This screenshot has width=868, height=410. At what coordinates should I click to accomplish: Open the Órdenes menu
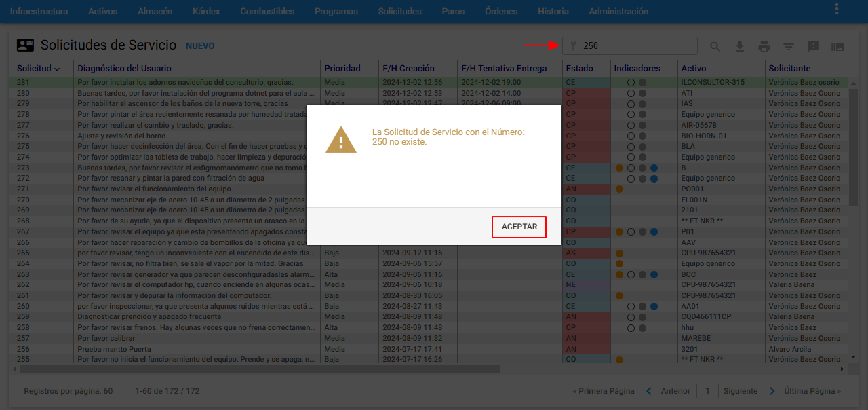501,11
